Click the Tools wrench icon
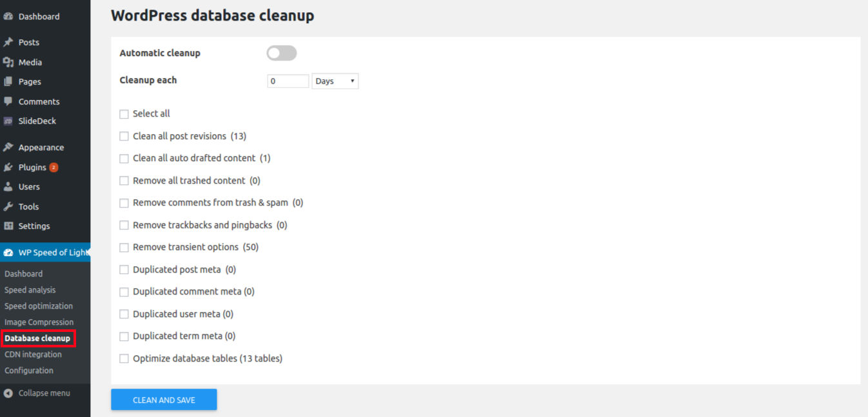Viewport: 868px width, 417px height. coord(8,207)
